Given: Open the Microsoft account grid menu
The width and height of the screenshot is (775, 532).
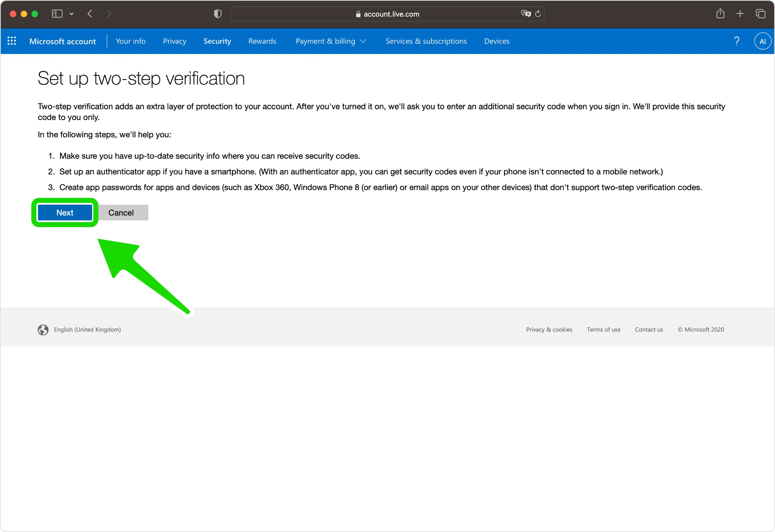Looking at the screenshot, I should (x=11, y=41).
